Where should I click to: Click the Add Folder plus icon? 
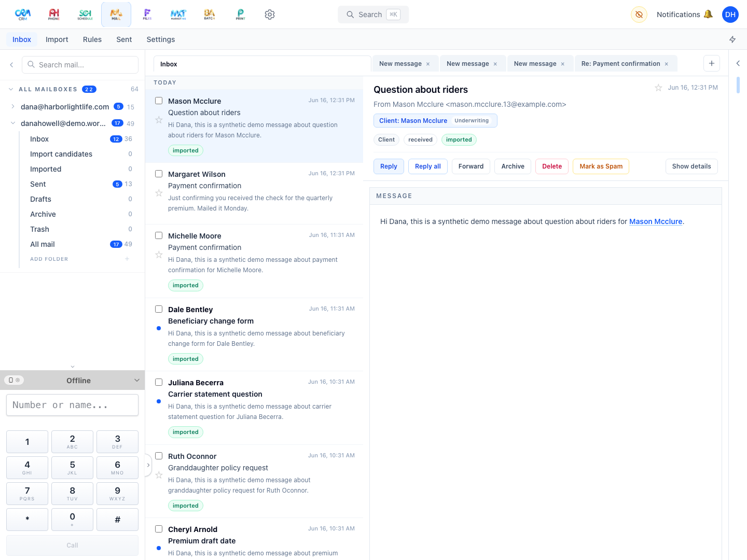[x=127, y=259]
